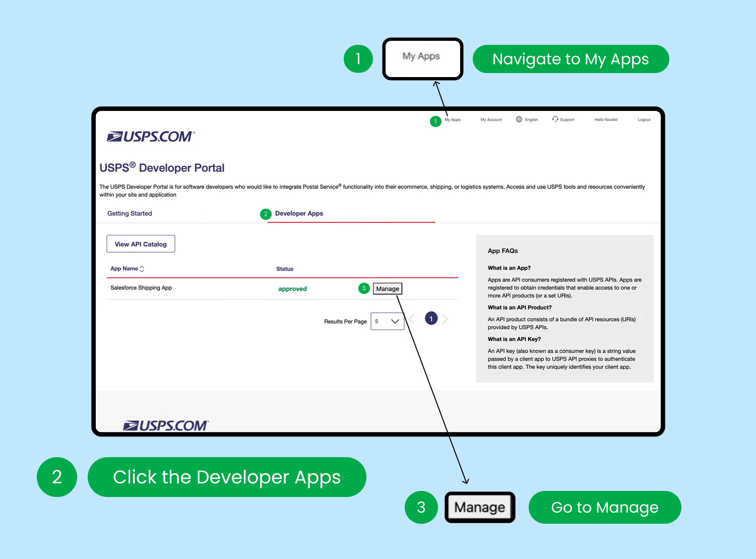
Task: Click the "What is an API Product?" question
Action: [520, 307]
